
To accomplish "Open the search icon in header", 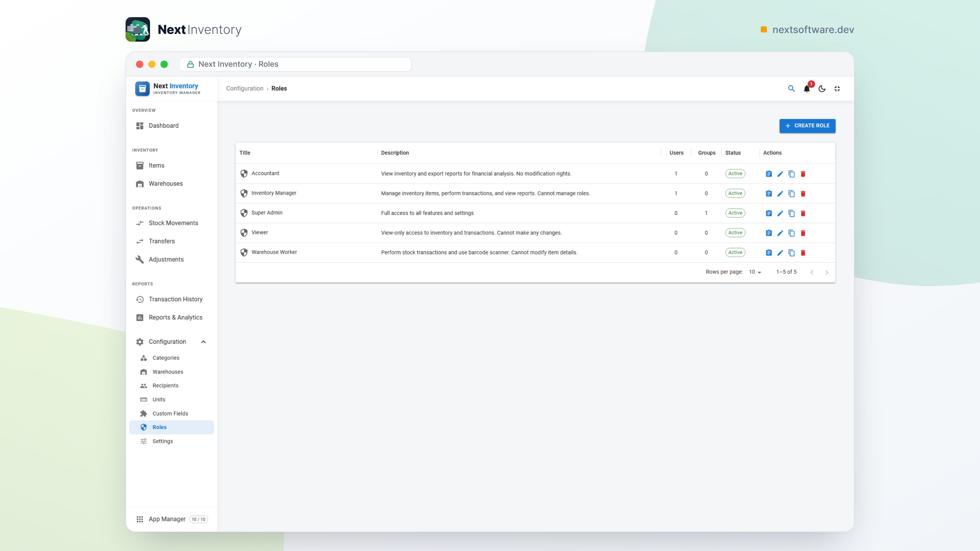I will pos(791,88).
